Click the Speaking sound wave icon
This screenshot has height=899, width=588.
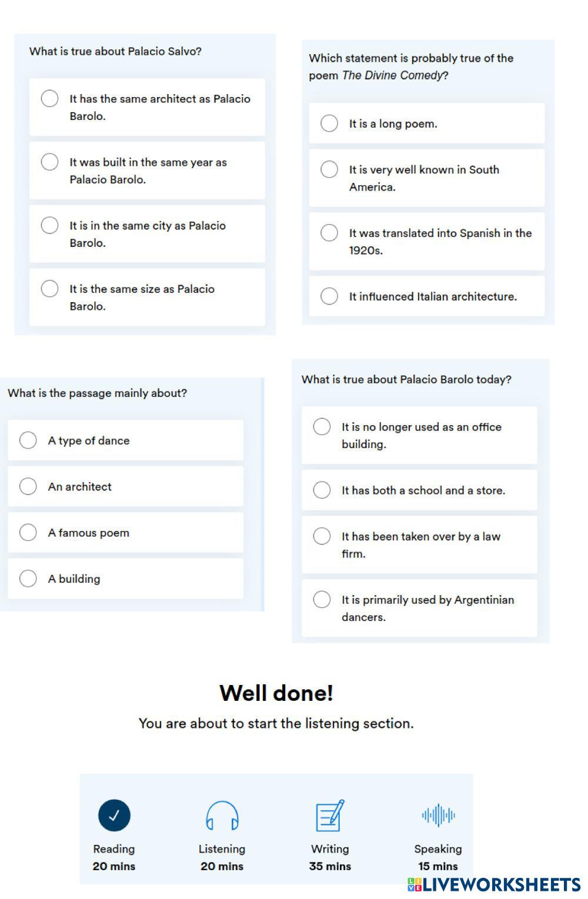coord(438,815)
